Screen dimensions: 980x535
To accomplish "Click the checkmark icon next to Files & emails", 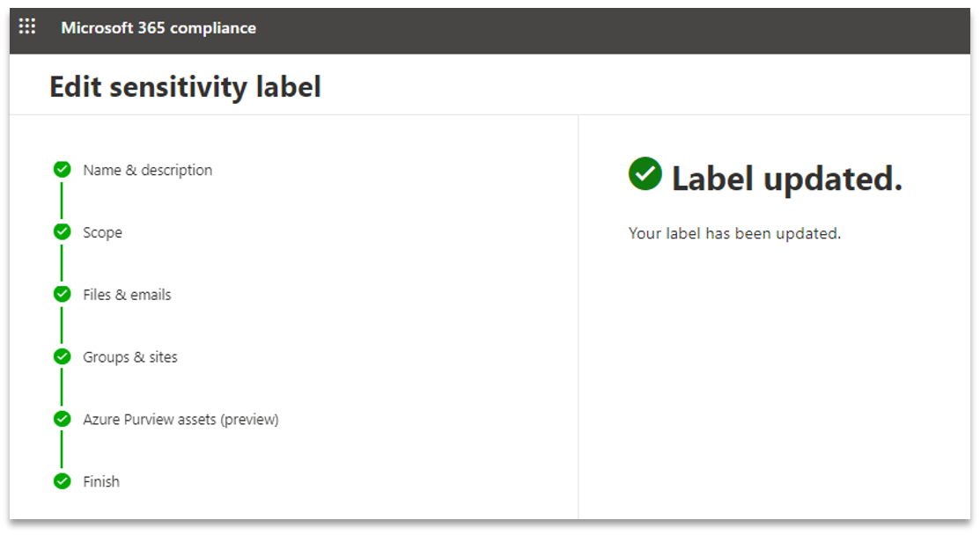I will click(x=61, y=294).
